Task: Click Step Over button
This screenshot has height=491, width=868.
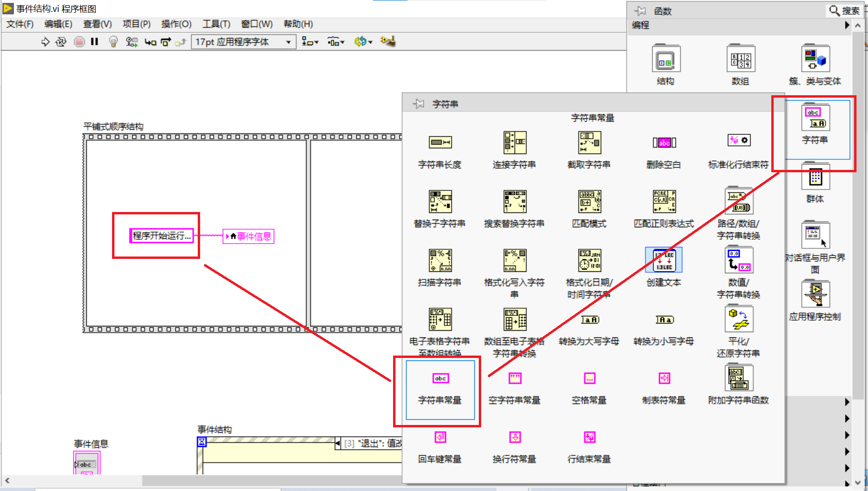Action: [x=166, y=42]
